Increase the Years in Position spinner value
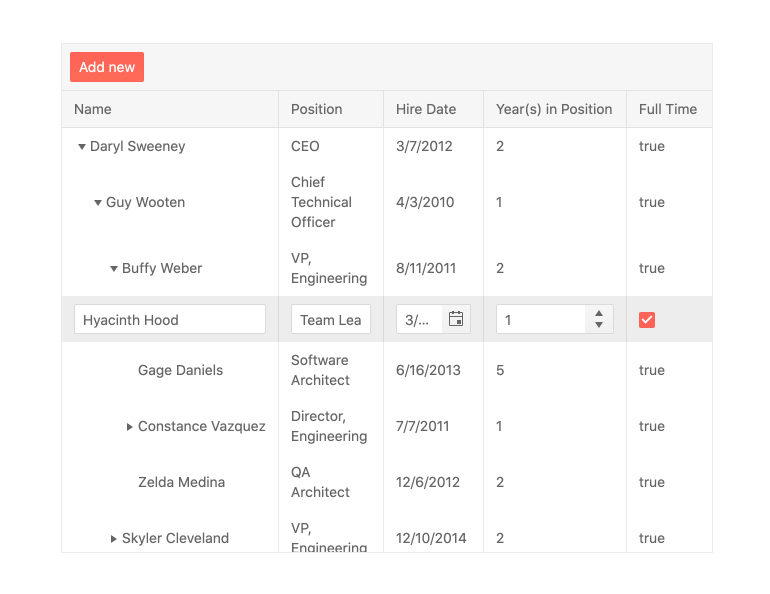This screenshot has height=594, width=770. coord(599,313)
